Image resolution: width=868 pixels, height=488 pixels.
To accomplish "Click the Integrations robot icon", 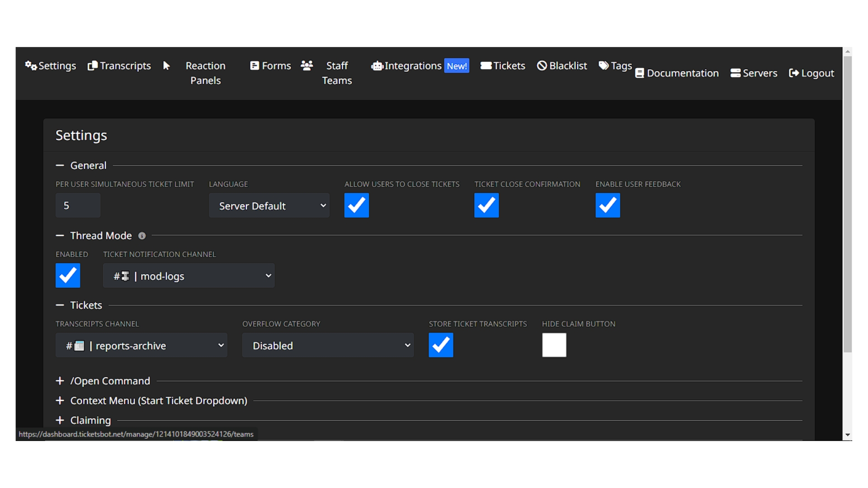I will pos(377,66).
